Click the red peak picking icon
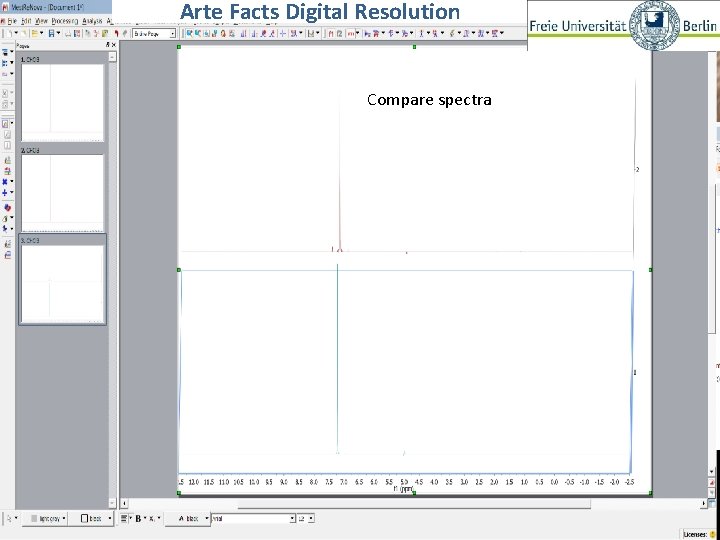The width and height of the screenshot is (720, 540). pyautogui.click(x=376, y=34)
